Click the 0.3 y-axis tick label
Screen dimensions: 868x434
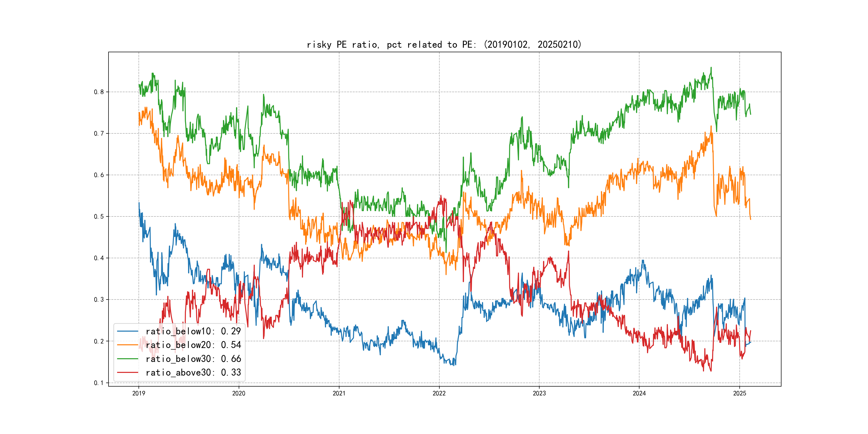pyautogui.click(x=99, y=300)
